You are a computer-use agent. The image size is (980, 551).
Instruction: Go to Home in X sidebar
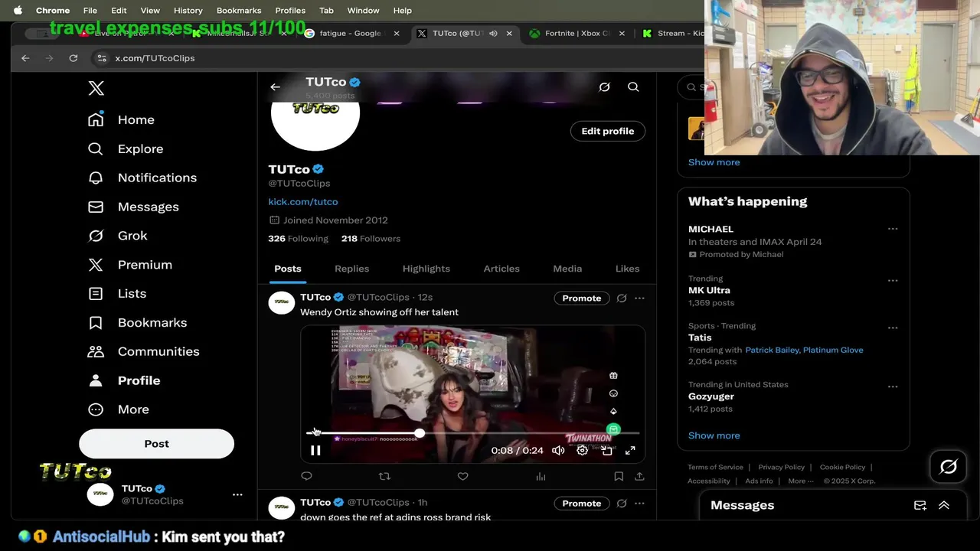point(122,119)
